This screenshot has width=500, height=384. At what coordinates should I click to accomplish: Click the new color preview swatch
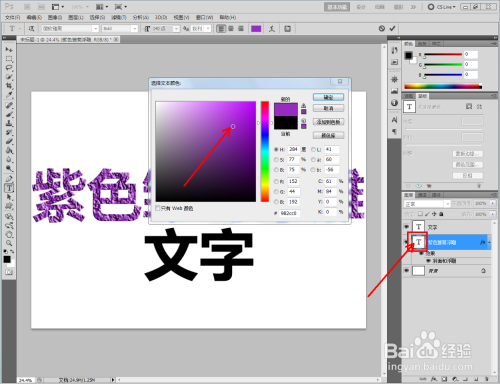pos(286,109)
